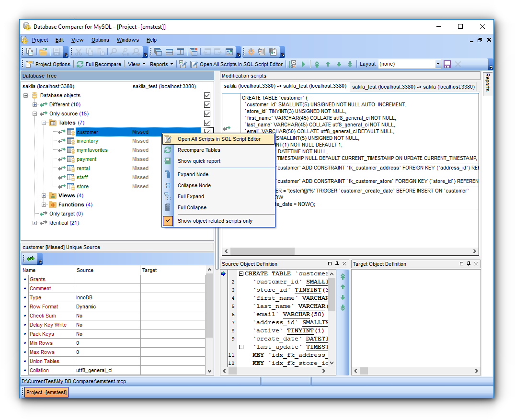Click move-up arrow in main toolbar
Screen dimensions: 515x420
pos(328,64)
